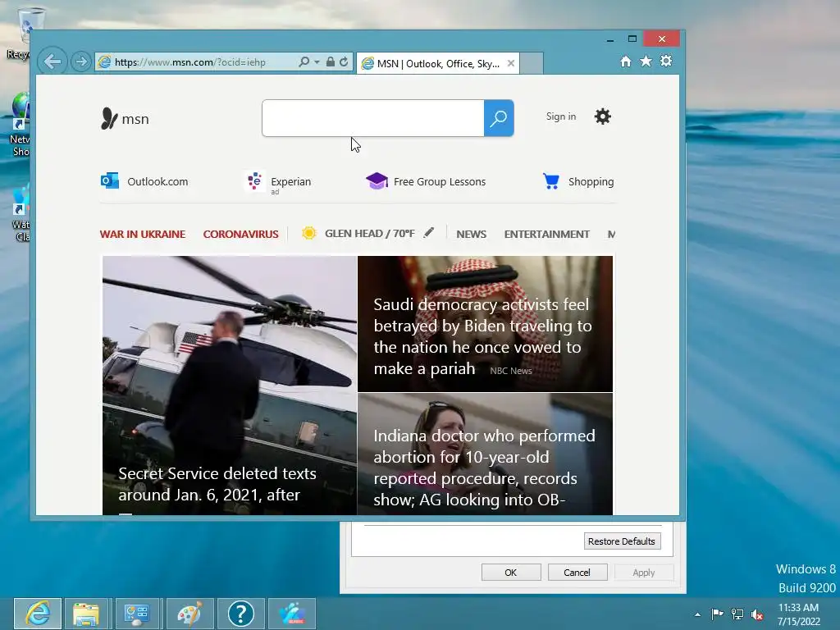
Task: Close the MSN browser tab
Action: click(x=511, y=63)
